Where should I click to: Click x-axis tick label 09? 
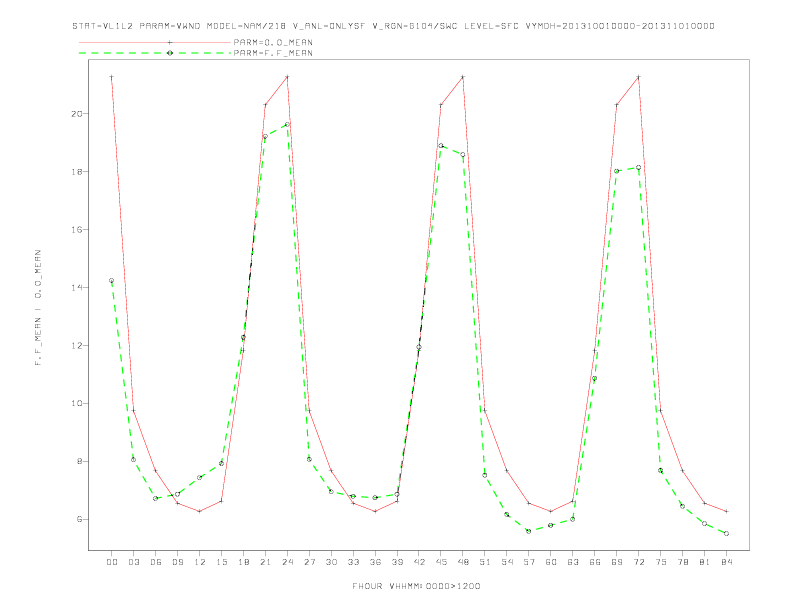tap(177, 562)
